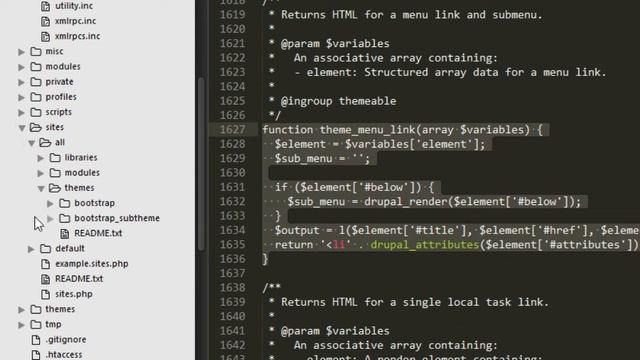The image size is (640, 360).
Task: Select the bootstrap folder label
Action: tap(94, 203)
